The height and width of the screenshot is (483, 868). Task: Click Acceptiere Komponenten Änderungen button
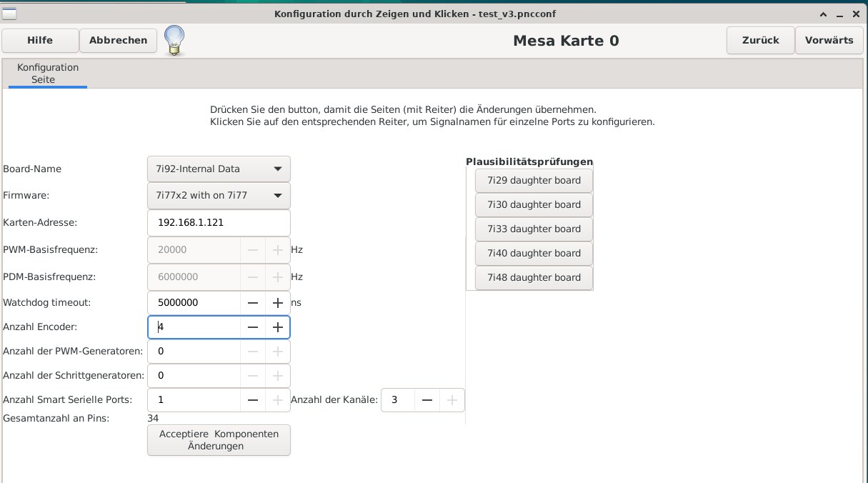coord(219,440)
